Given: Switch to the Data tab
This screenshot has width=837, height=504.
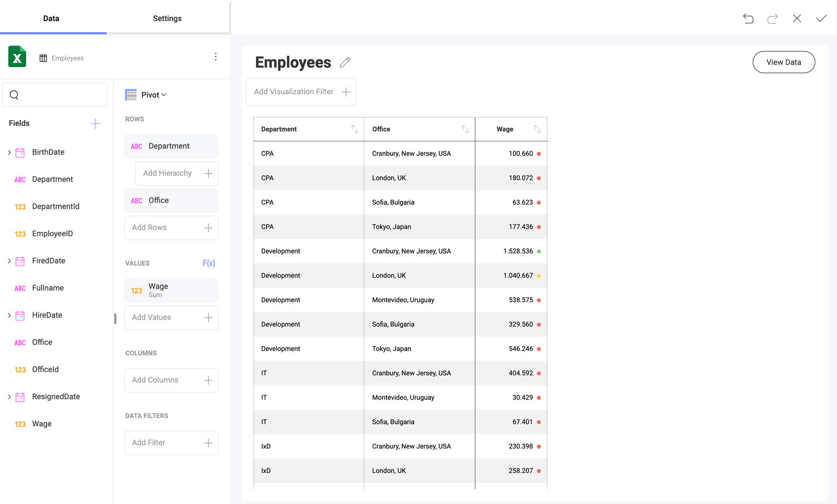Looking at the screenshot, I should click(x=51, y=18).
